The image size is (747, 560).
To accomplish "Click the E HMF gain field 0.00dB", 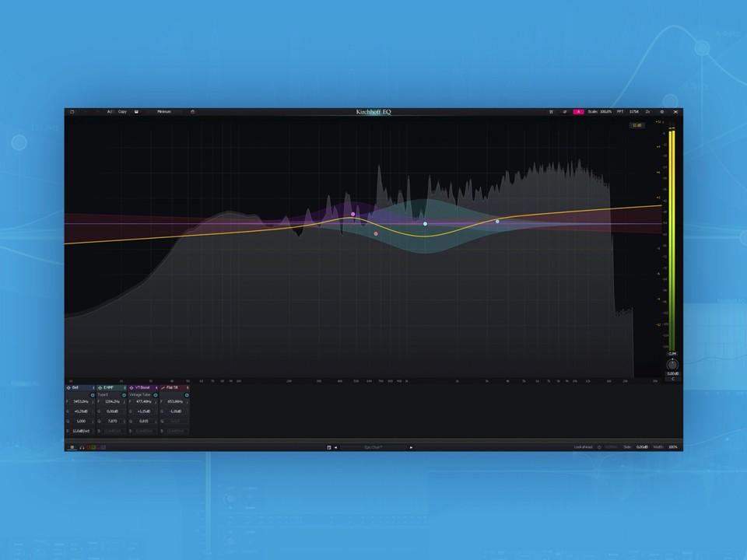I will tap(112, 411).
